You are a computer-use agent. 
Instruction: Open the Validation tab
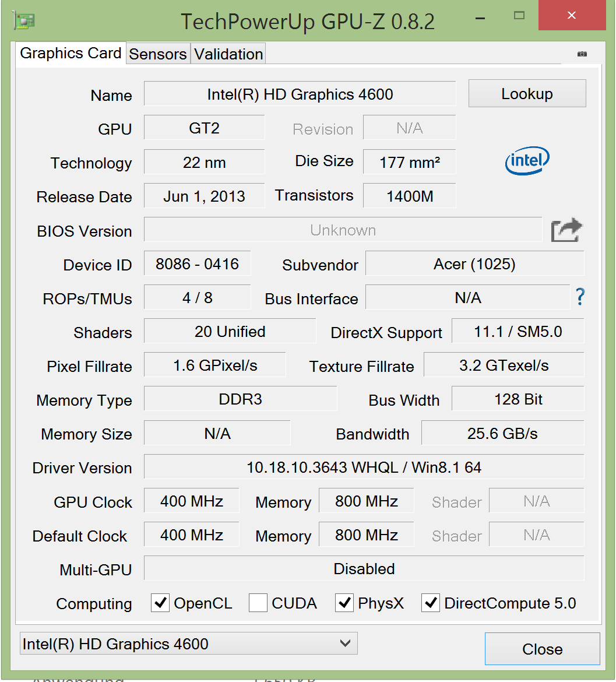click(x=228, y=54)
